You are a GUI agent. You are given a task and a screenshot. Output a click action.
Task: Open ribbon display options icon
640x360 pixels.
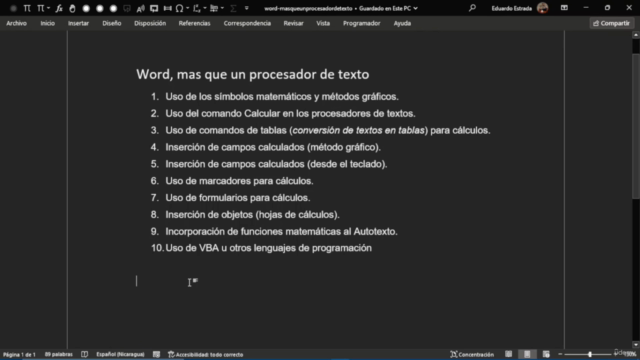coord(564,8)
